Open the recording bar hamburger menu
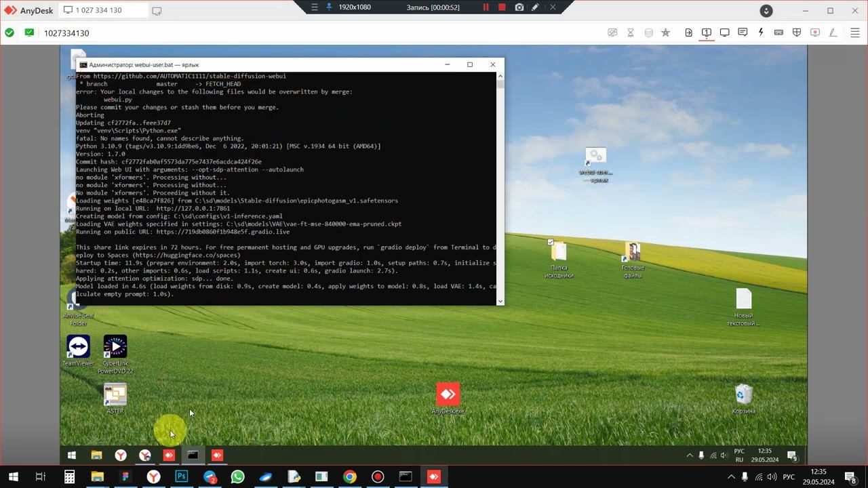Image resolution: width=868 pixels, height=488 pixels. point(314,7)
